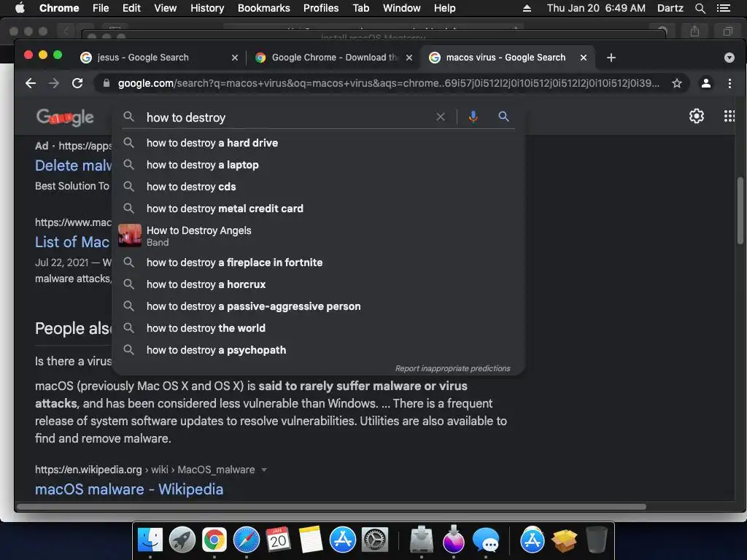This screenshot has height=560, width=747.
Task: Open the Google apps grid
Action: coord(729,116)
